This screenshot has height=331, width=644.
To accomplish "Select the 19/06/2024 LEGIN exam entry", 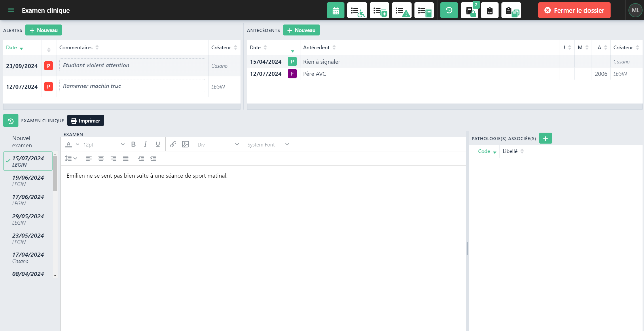I will [28, 180].
